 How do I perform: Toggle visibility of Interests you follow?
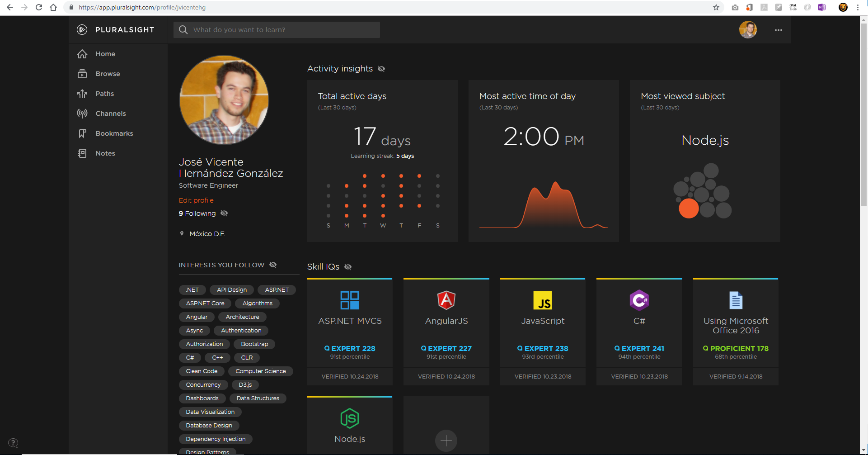[x=273, y=265]
